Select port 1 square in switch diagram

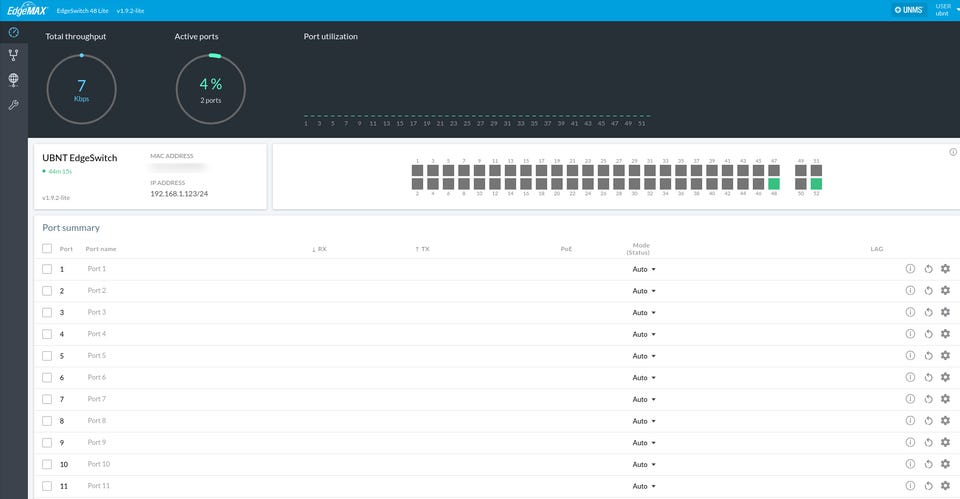pyautogui.click(x=418, y=170)
